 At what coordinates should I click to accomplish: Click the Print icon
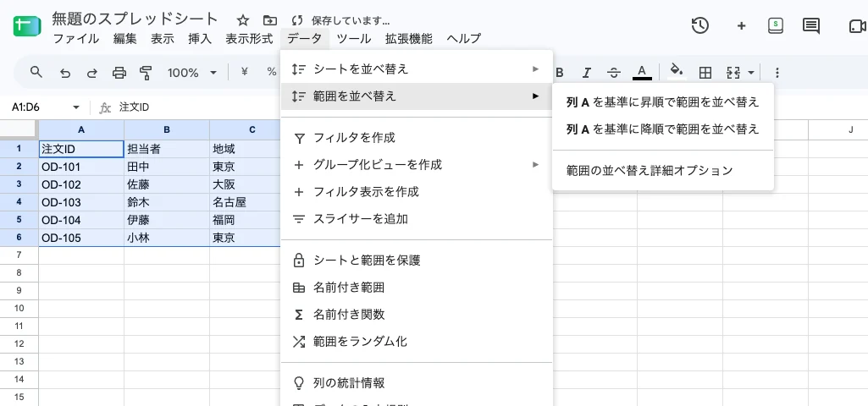pyautogui.click(x=119, y=73)
